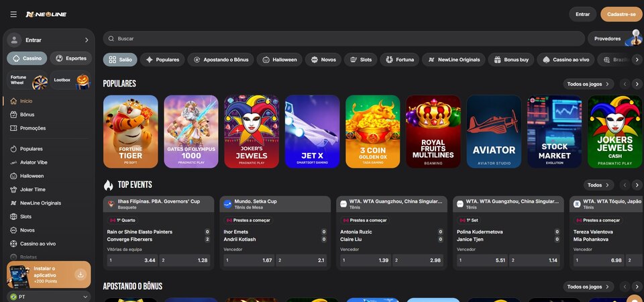This screenshot has height=302, width=644.
Task: Click the NewLine logo
Action: 46,14
